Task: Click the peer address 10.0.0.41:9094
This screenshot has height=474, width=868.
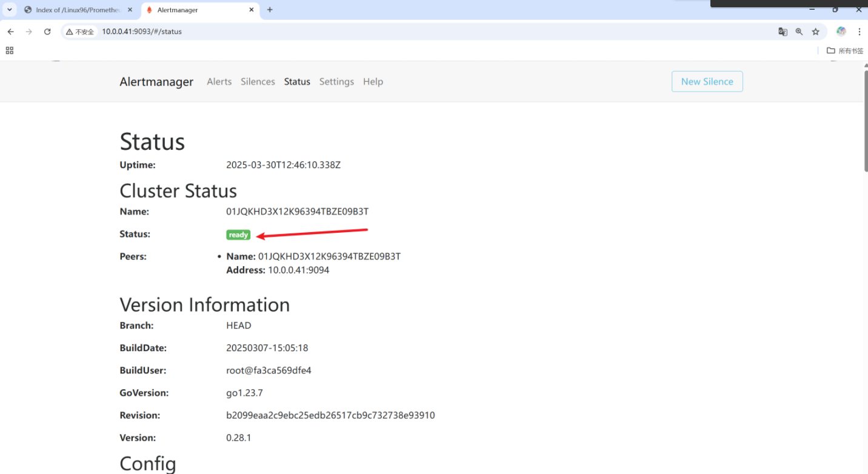Action: 298,270
